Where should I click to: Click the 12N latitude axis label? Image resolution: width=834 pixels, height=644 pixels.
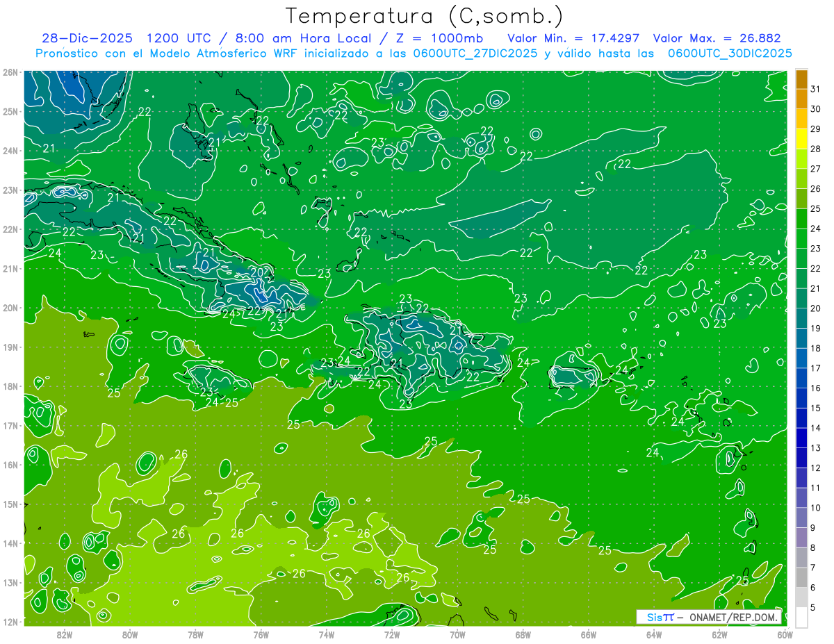coord(10,621)
